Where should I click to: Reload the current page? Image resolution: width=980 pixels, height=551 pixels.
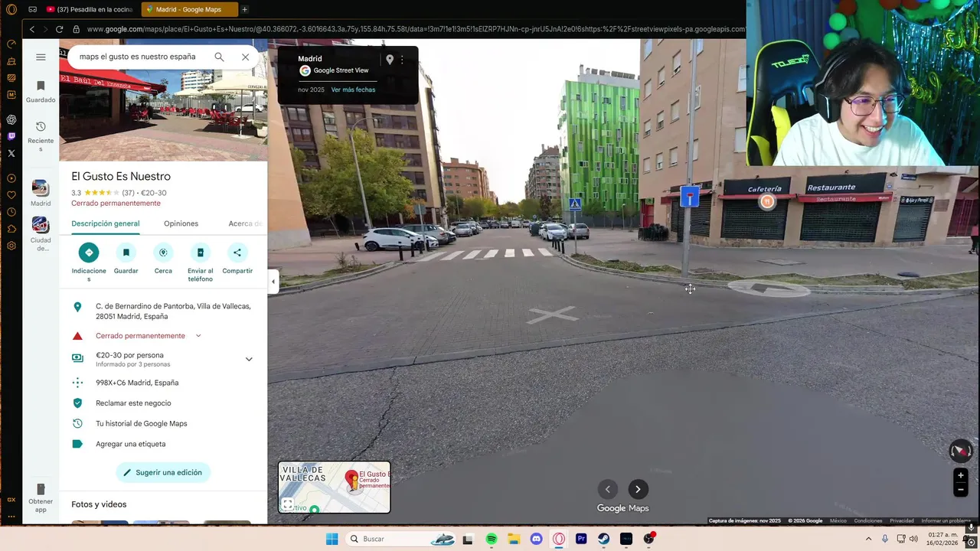(x=59, y=29)
